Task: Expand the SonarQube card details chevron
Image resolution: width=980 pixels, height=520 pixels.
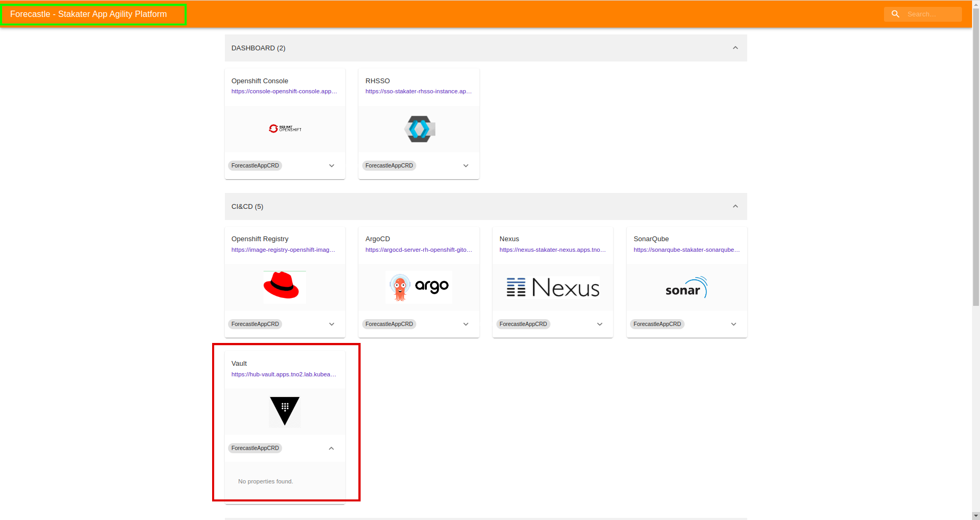Action: coord(733,324)
